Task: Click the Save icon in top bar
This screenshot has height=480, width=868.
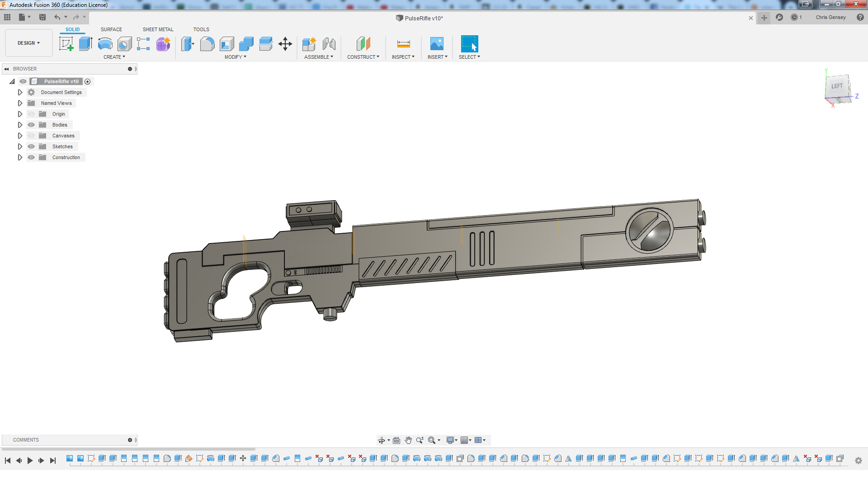Action: [42, 17]
